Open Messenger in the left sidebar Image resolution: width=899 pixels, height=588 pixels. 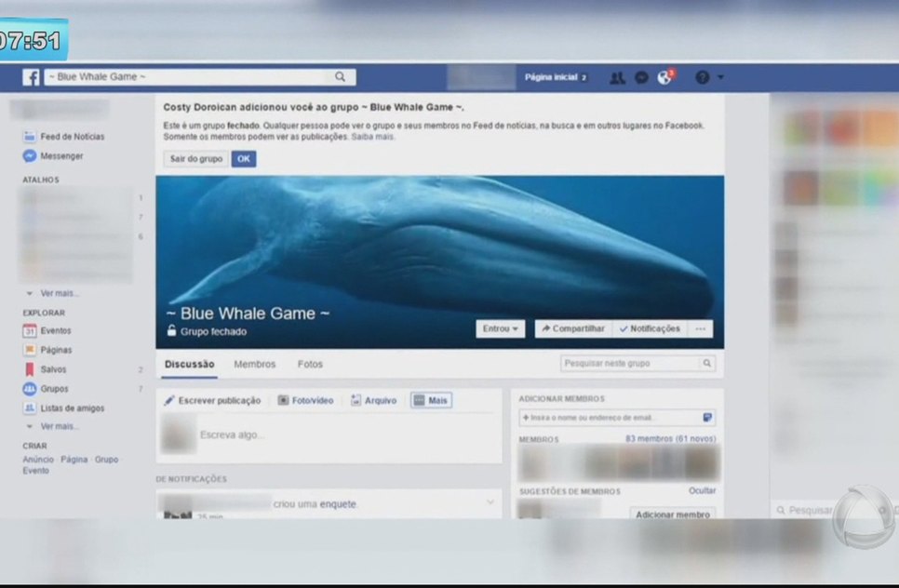coord(53,156)
